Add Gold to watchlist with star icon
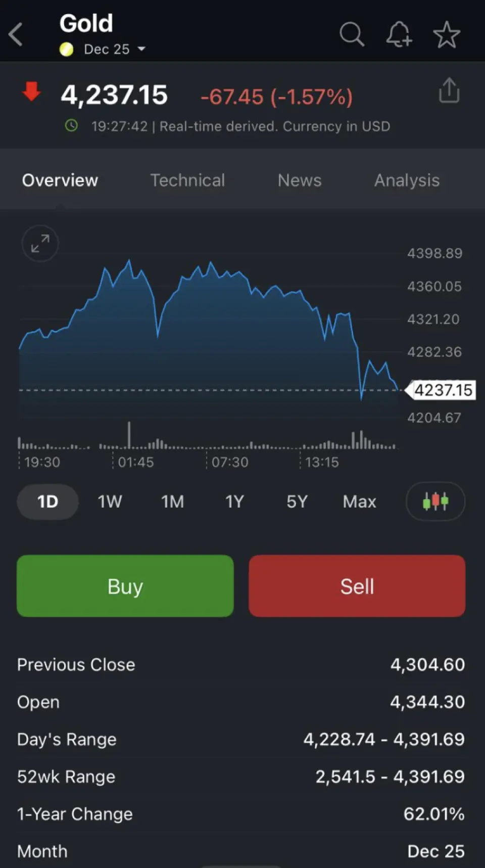The height and width of the screenshot is (868, 485). [x=447, y=35]
